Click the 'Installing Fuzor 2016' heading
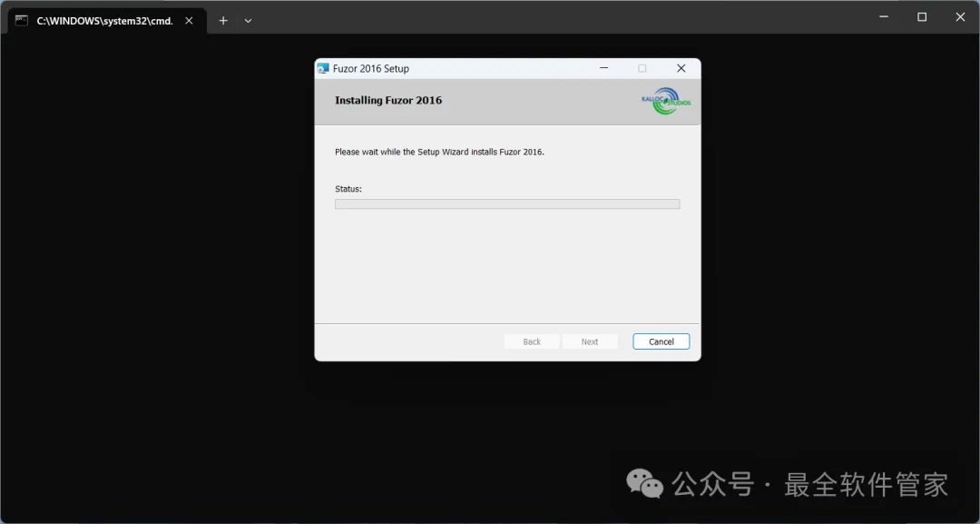 [388, 100]
